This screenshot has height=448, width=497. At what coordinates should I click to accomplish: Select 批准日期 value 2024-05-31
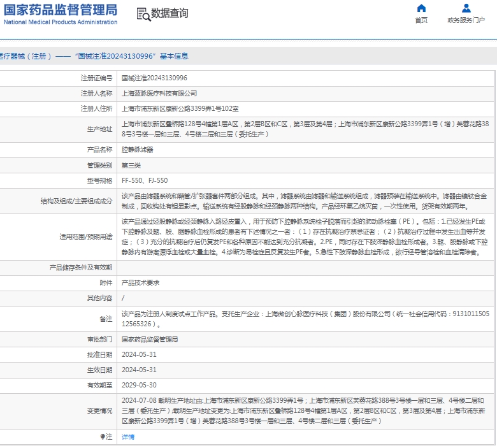(x=139, y=354)
